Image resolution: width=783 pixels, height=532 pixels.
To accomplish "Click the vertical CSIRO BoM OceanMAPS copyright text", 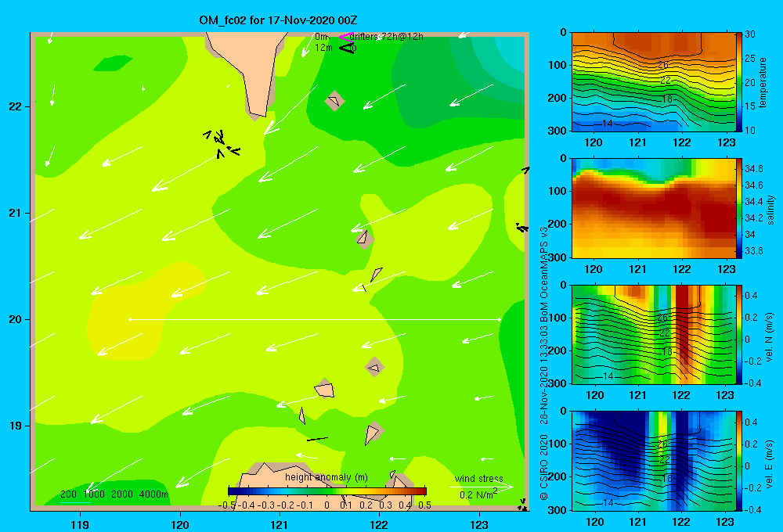I will pyautogui.click(x=544, y=363).
